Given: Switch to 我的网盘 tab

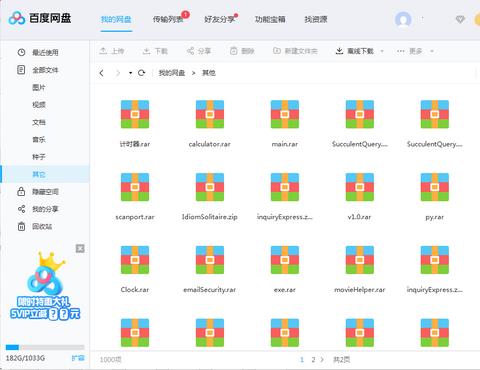Looking at the screenshot, I should pyautogui.click(x=116, y=19).
